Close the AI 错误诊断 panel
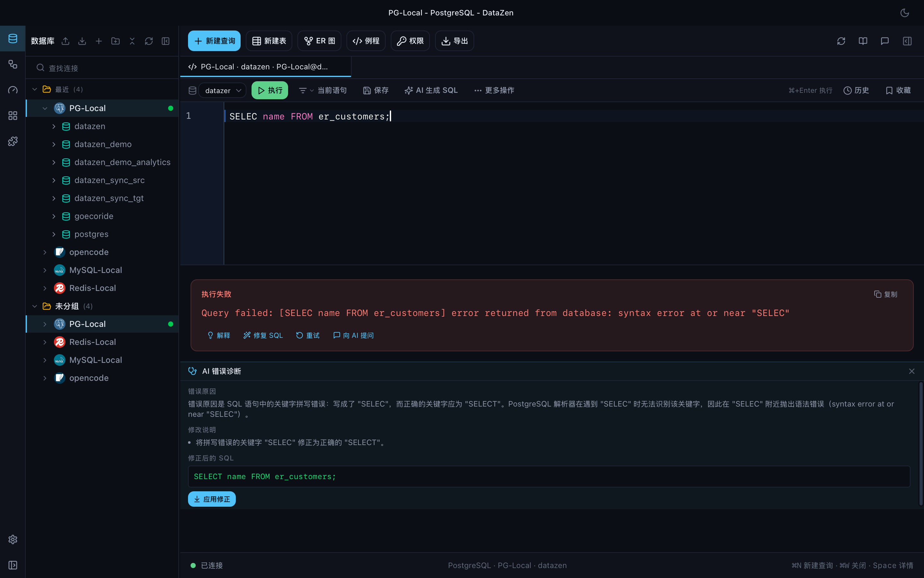 tap(912, 371)
